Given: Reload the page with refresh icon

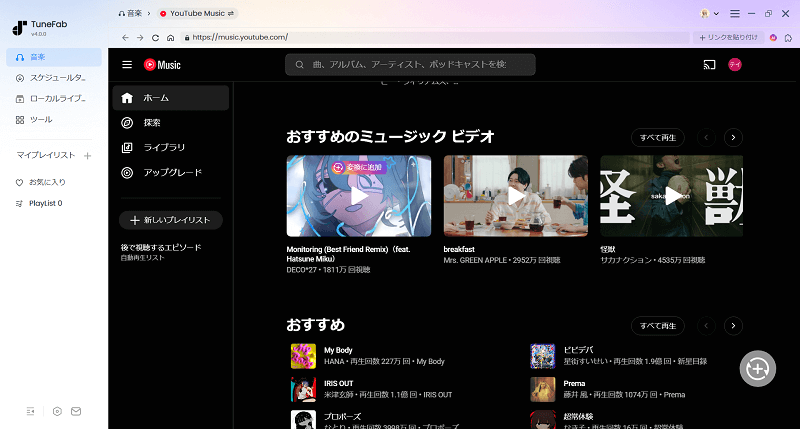Looking at the screenshot, I should coord(155,37).
